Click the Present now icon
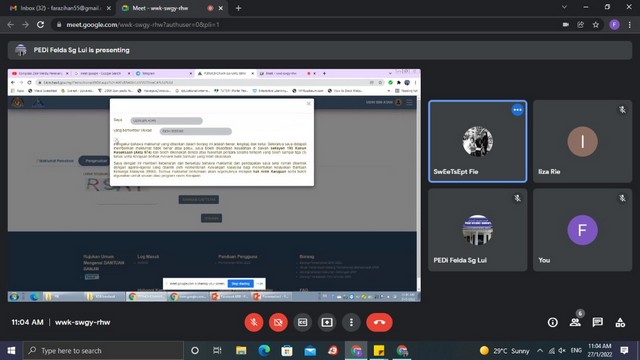Image resolution: width=640 pixels, height=360 pixels. [327, 322]
